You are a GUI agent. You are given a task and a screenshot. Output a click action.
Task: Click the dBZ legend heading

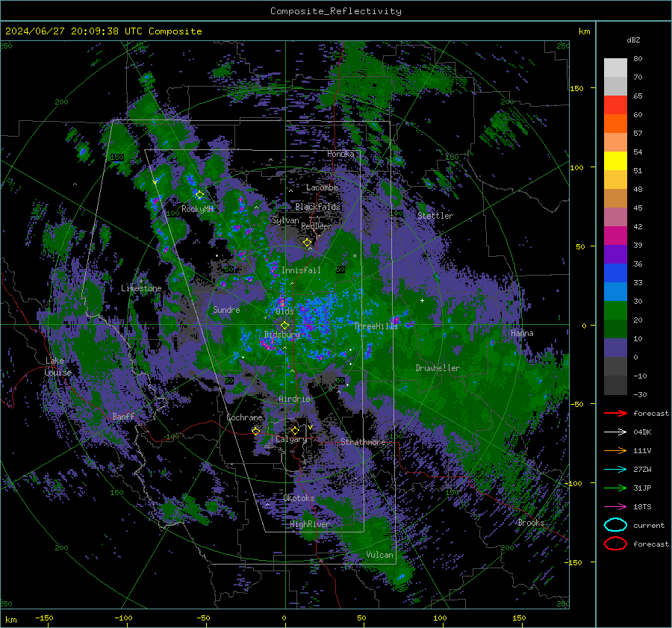633,40
